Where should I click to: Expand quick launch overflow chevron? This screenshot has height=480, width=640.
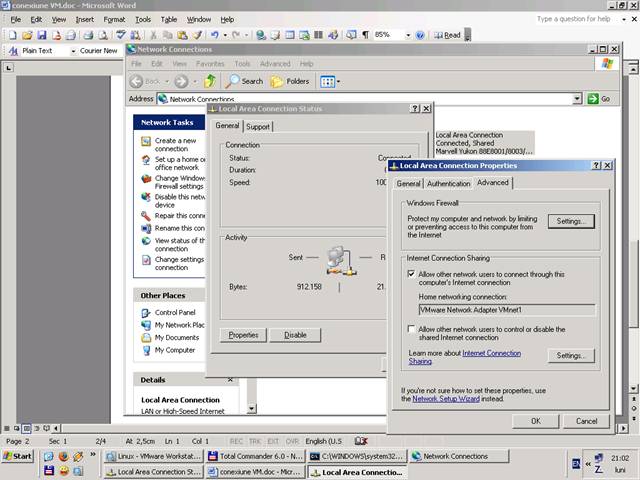coord(93,454)
